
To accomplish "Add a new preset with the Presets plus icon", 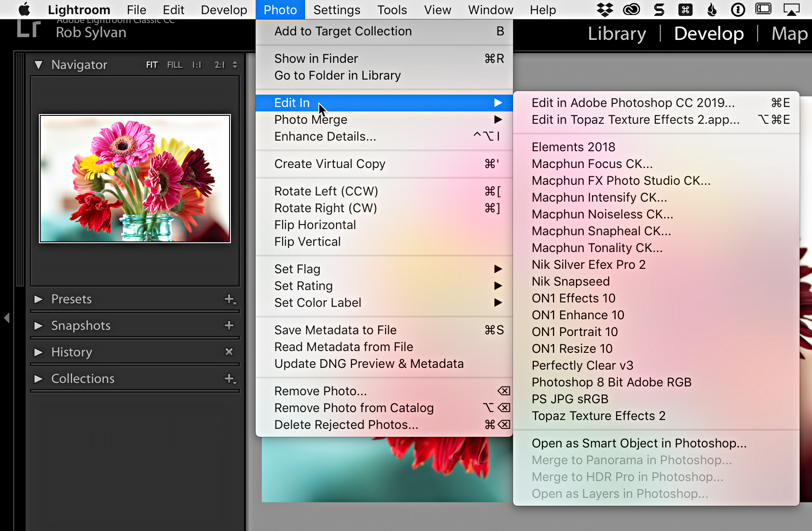I will (x=230, y=299).
